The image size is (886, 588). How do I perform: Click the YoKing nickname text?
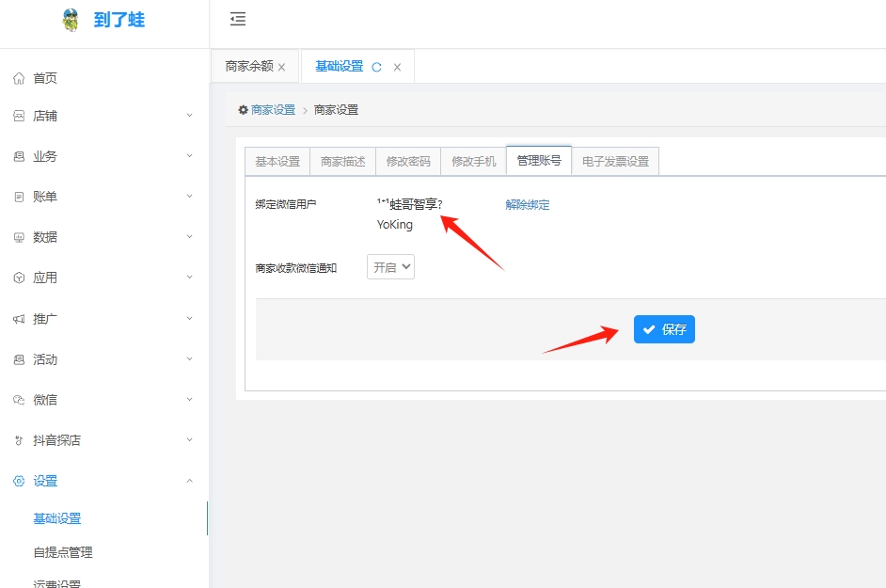394,225
